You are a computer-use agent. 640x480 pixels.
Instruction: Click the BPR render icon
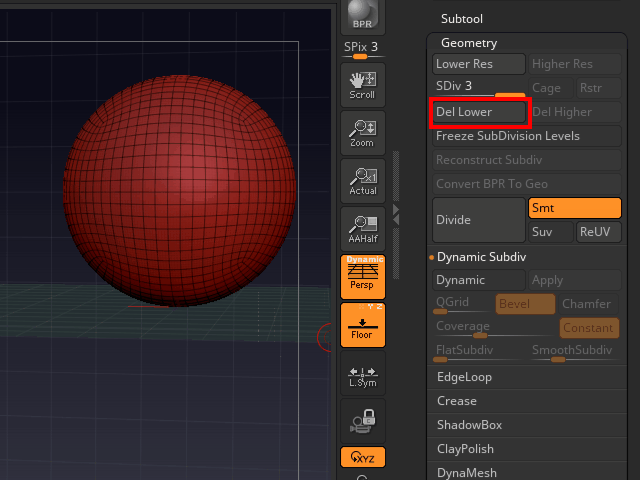click(x=362, y=16)
